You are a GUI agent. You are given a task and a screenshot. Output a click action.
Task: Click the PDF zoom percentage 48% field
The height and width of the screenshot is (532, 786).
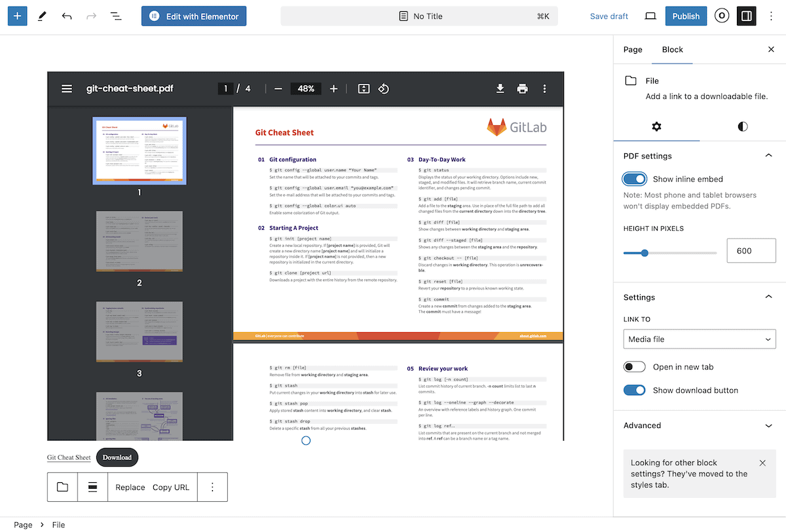click(x=306, y=88)
